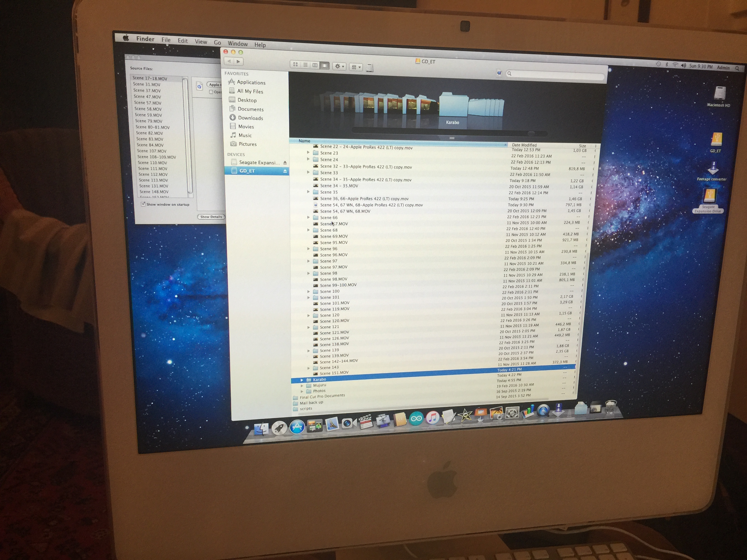
Task: Expand the Karabo folder disclosure triangle
Action: pyautogui.click(x=302, y=380)
